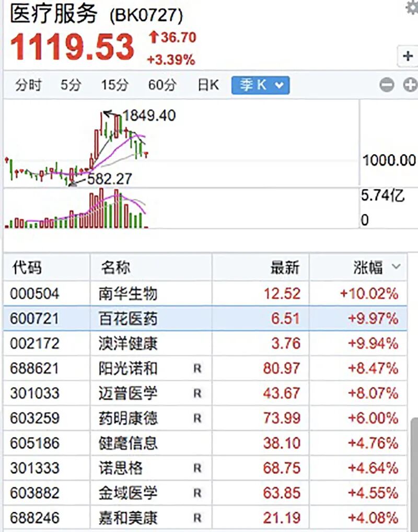The height and width of the screenshot is (532, 418).
Task: Click the +6.00% change value
Action: tap(373, 418)
